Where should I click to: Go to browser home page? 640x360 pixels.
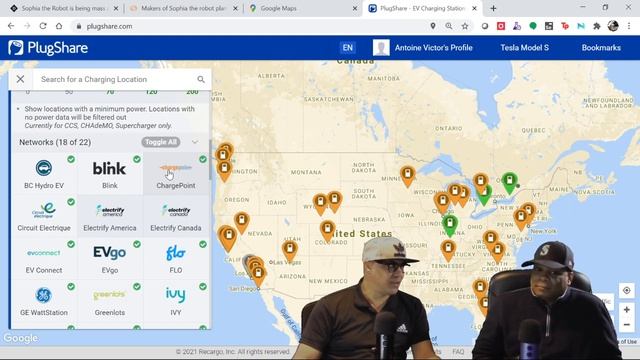59,26
